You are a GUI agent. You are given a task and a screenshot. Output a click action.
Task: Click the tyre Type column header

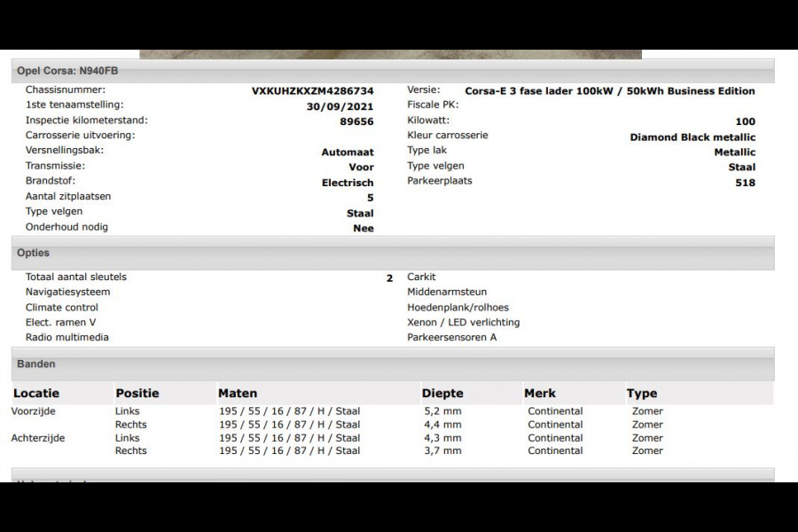tap(642, 393)
